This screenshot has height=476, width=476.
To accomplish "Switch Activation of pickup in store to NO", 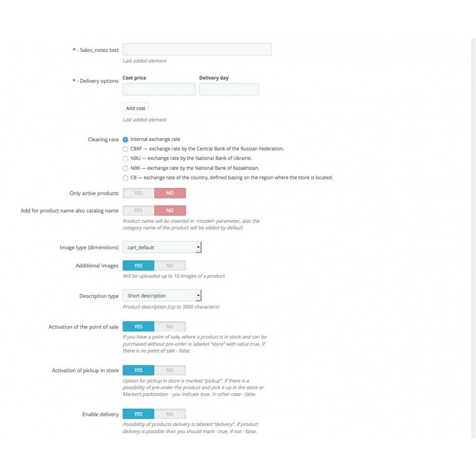I will click(x=170, y=370).
